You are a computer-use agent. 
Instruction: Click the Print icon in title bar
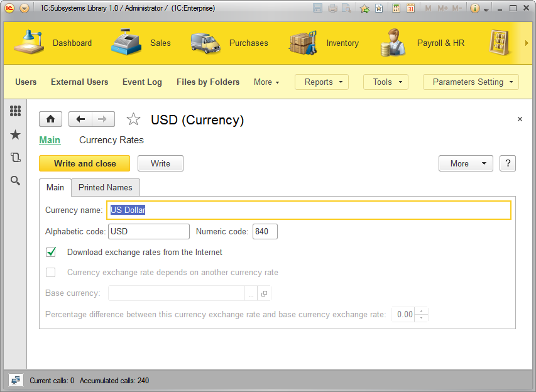(332, 8)
